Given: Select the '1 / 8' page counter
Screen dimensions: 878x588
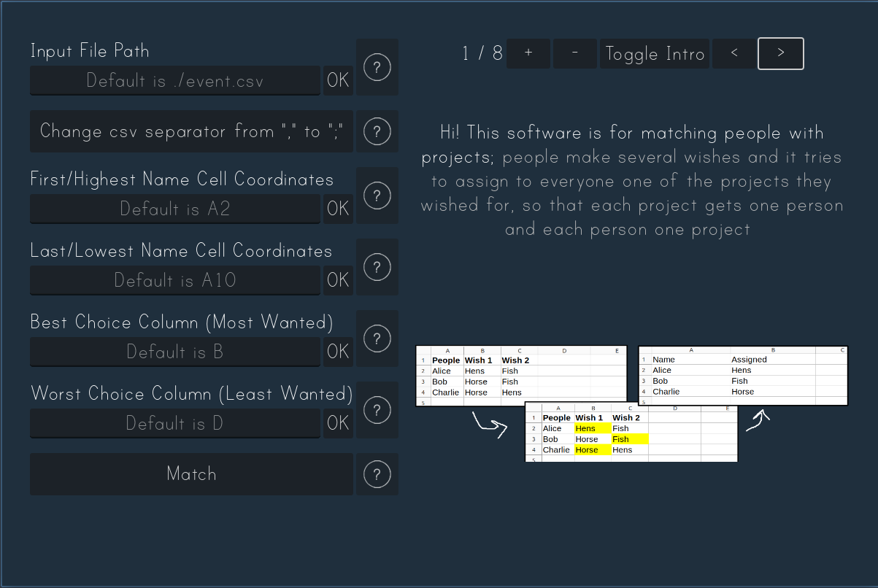Looking at the screenshot, I should pos(482,53).
